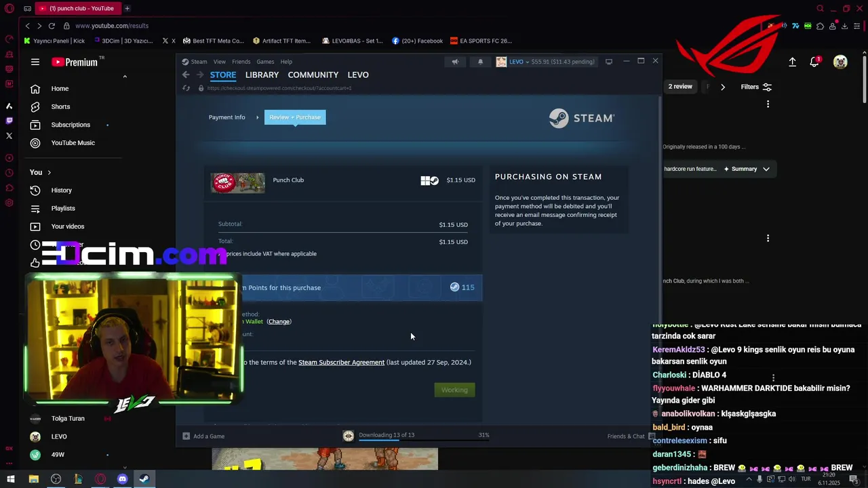Open the Filters menu on YouTube results
Image resolution: width=868 pixels, height=488 pixels.
pyautogui.click(x=756, y=87)
